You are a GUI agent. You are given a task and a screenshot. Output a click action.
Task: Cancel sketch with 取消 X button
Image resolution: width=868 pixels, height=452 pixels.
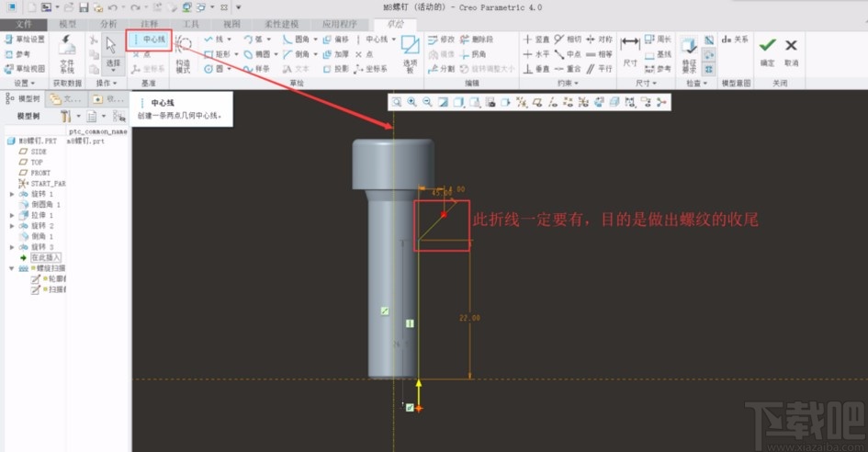792,51
